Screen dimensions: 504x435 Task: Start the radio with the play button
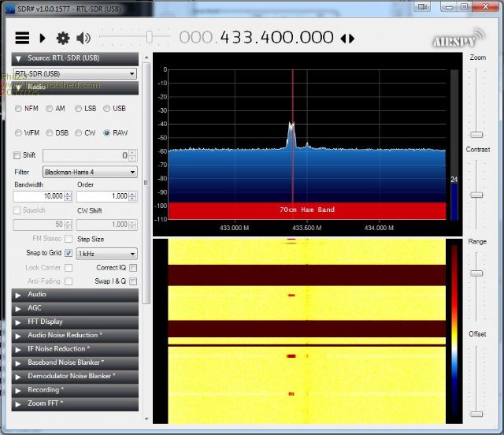pyautogui.click(x=42, y=38)
